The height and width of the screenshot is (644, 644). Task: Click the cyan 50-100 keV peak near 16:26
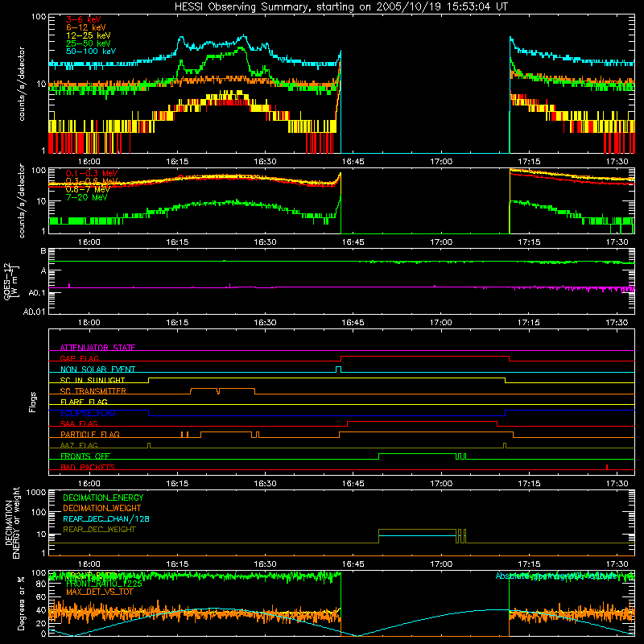point(244,37)
